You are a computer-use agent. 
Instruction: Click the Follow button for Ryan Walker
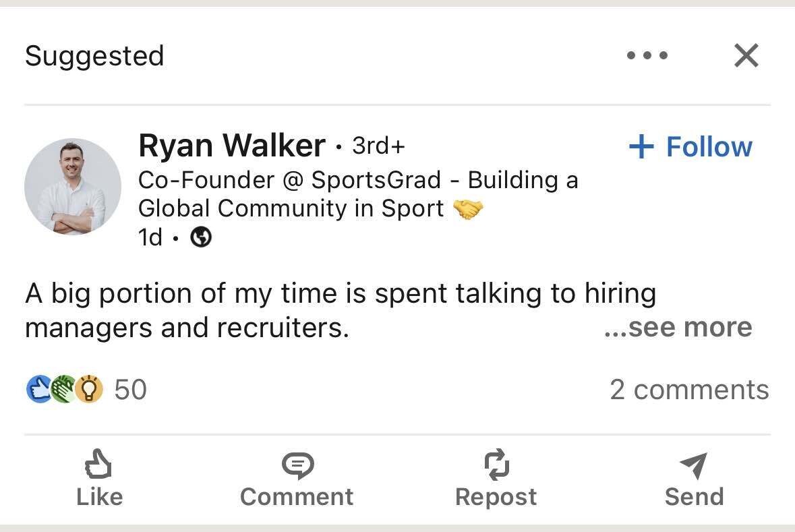[690, 146]
